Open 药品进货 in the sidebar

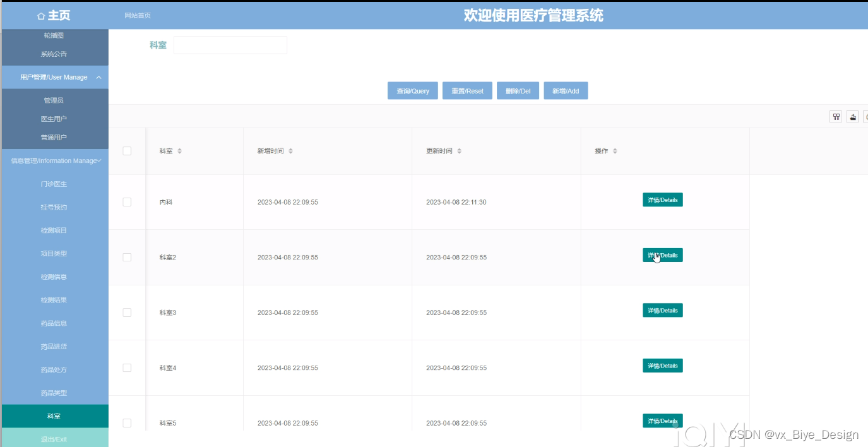click(x=54, y=347)
